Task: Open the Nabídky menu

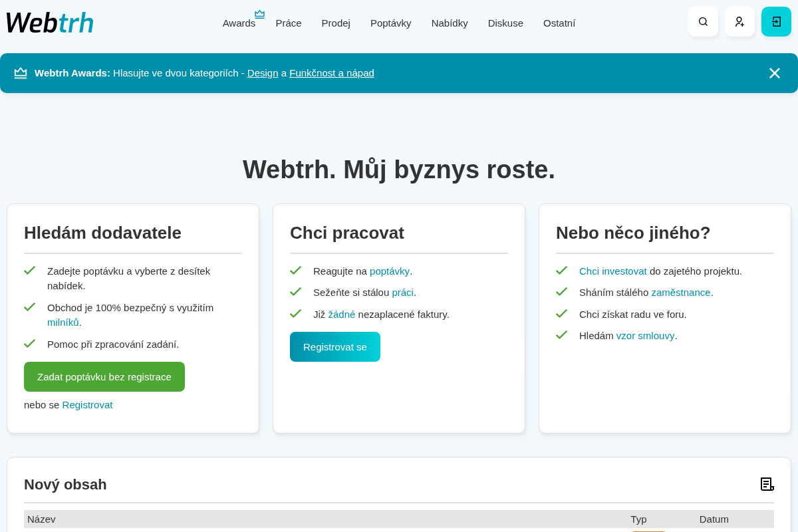Action: (450, 23)
